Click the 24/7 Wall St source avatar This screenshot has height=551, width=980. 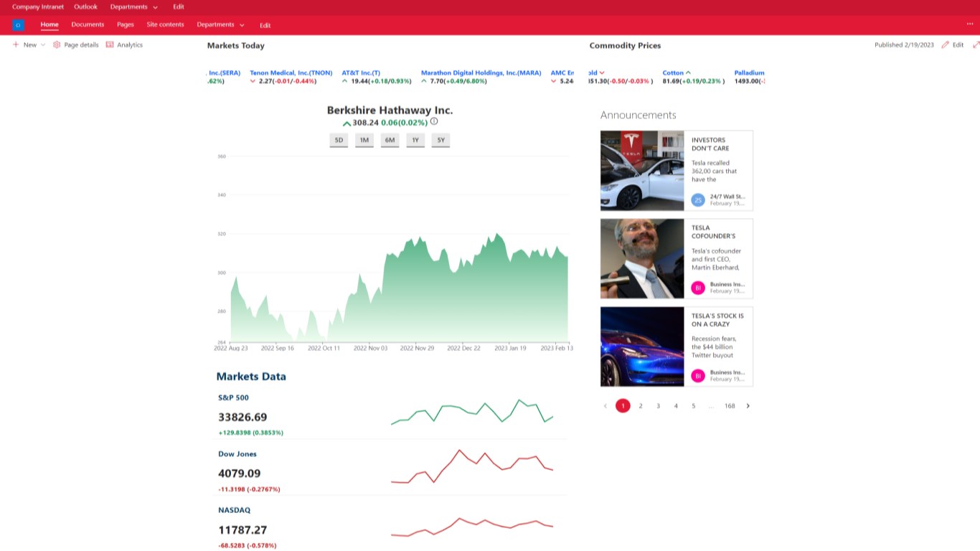click(698, 199)
